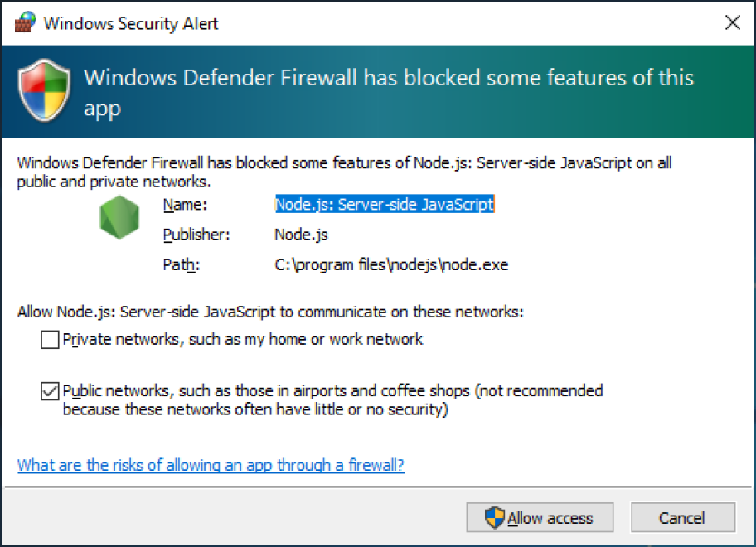Click the blocked features banner heading
Image resolution: width=756 pixels, height=547 pixels.
pos(389,93)
